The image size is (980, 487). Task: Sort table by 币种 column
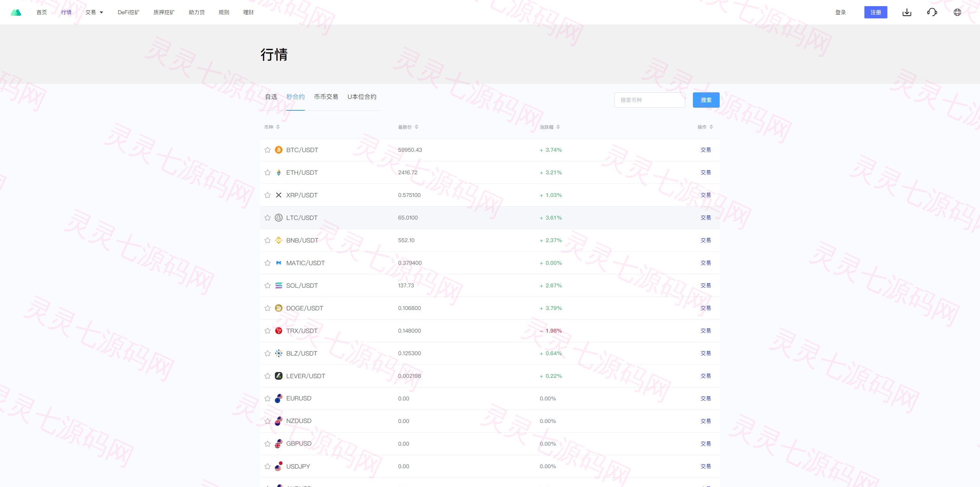[272, 127]
